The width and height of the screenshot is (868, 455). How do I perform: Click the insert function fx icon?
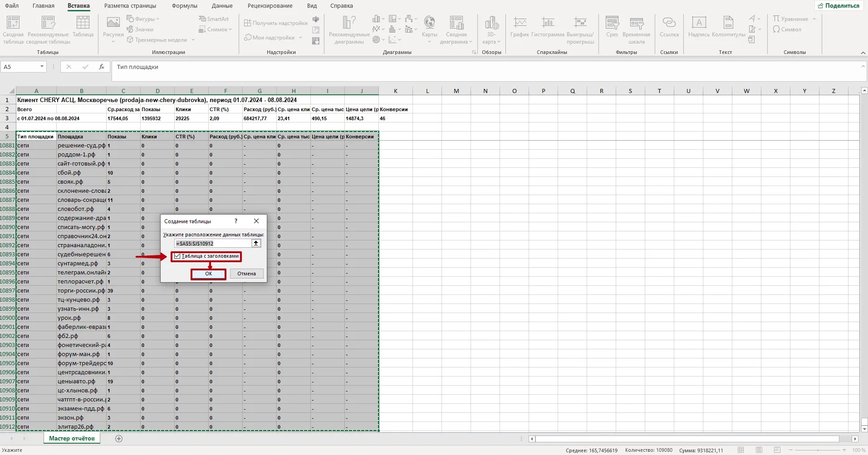(102, 67)
